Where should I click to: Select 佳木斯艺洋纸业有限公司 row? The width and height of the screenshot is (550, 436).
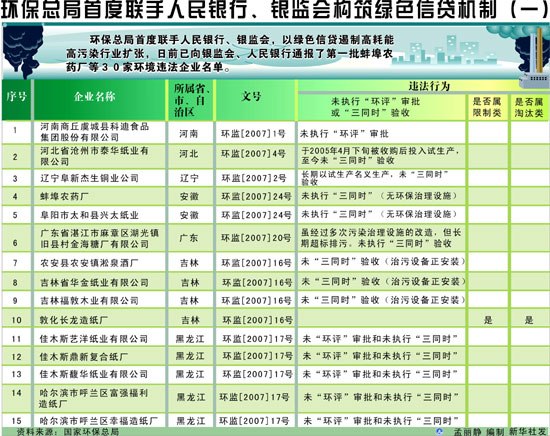tap(275, 338)
